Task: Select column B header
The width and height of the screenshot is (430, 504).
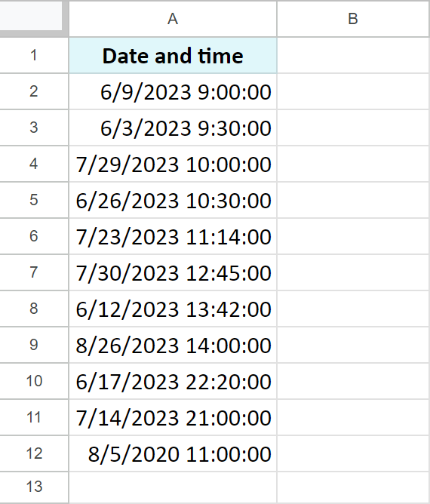Action: 354,19
